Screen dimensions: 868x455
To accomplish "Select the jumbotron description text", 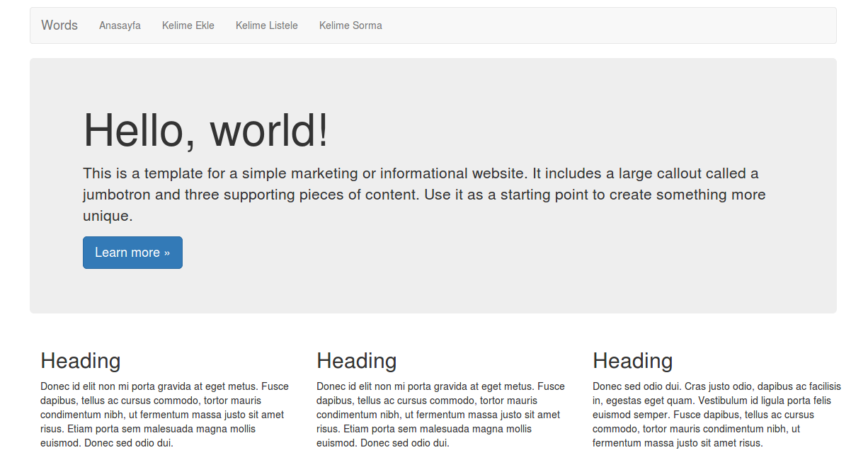I will point(423,194).
